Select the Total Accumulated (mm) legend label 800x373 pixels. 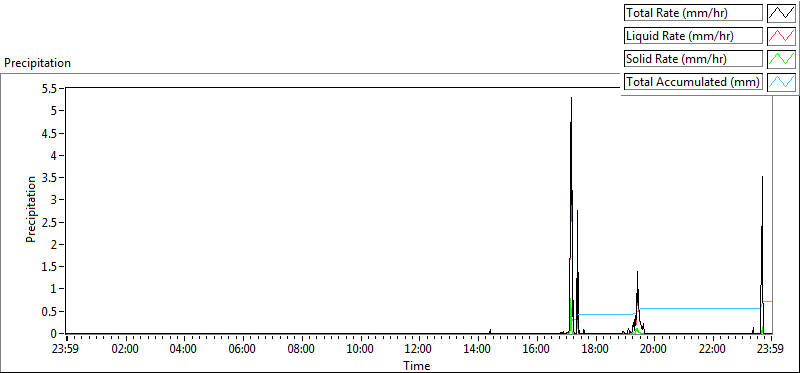[x=693, y=82]
